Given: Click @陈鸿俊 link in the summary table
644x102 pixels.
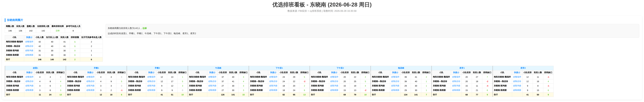Looking at the screenshot, I should click(29, 50).
